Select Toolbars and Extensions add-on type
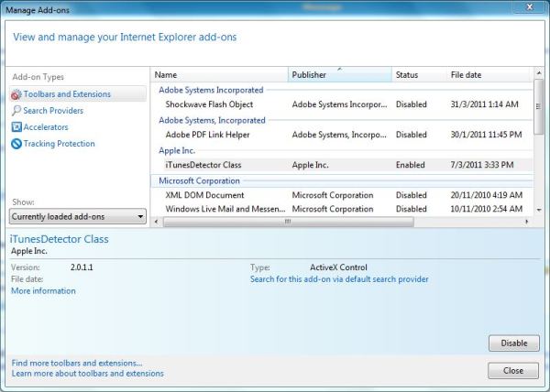Viewport: 550px width, 392px height. pos(78,94)
